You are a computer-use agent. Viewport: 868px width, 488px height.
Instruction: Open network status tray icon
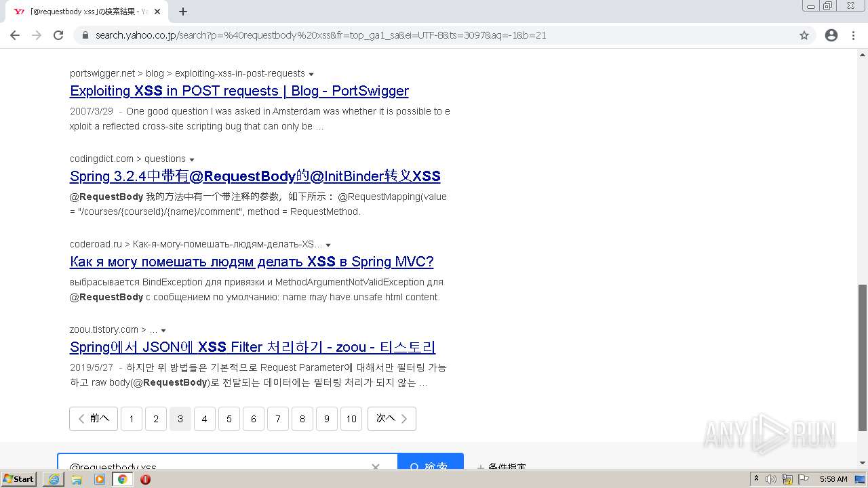pos(787,479)
